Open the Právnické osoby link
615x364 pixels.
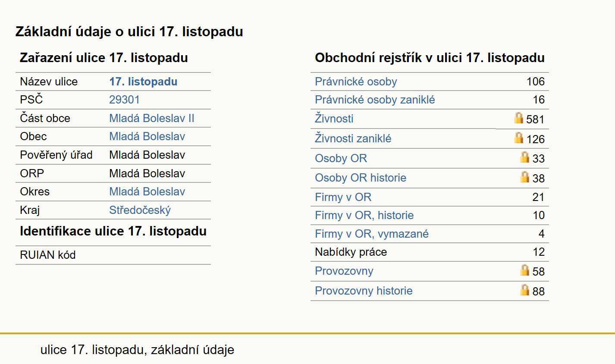(x=356, y=82)
